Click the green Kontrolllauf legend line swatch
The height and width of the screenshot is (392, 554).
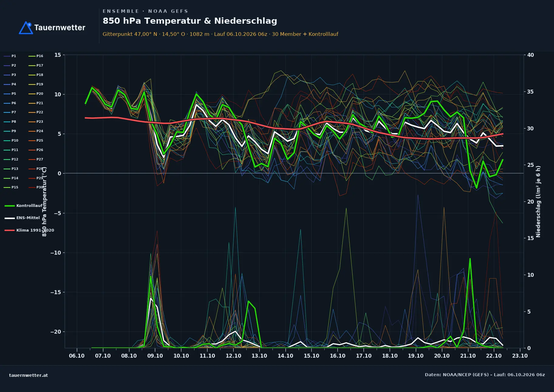coord(10,206)
